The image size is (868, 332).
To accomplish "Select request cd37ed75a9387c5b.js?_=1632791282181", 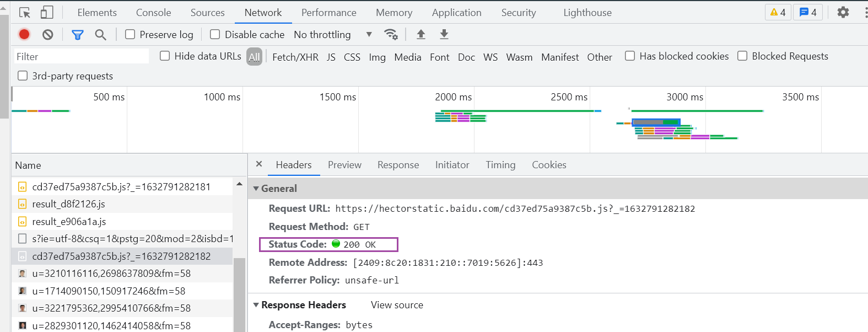I will pos(122,186).
